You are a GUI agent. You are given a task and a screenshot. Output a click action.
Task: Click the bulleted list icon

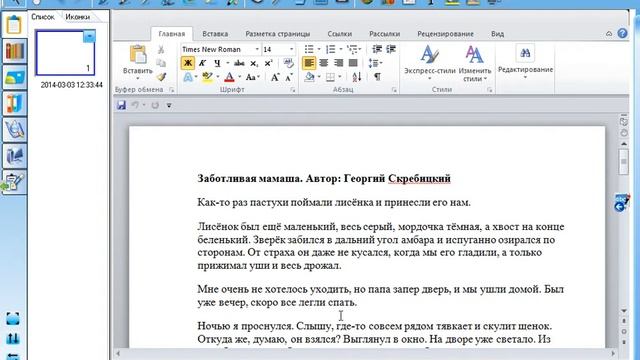coord(309,49)
